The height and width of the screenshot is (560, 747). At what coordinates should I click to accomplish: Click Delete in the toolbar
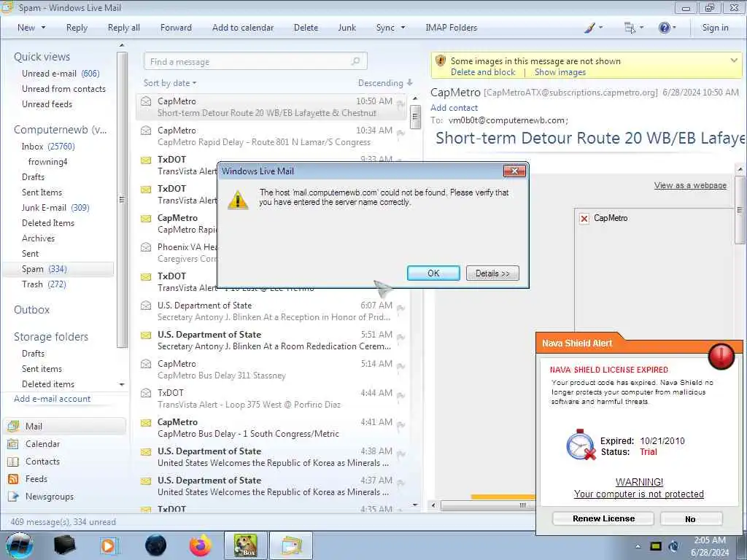(x=306, y=28)
